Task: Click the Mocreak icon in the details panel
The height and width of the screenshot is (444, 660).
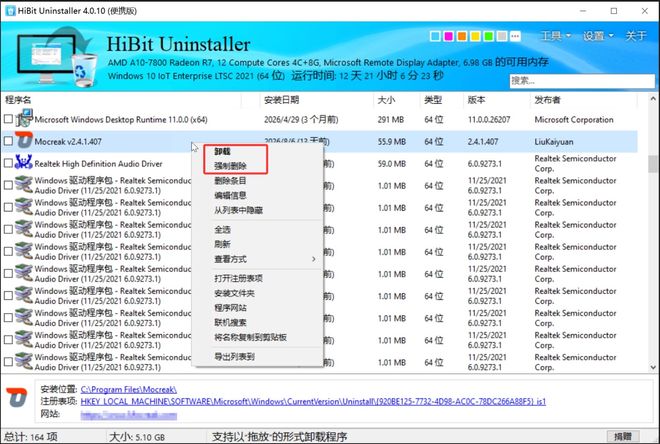Action: point(17,398)
